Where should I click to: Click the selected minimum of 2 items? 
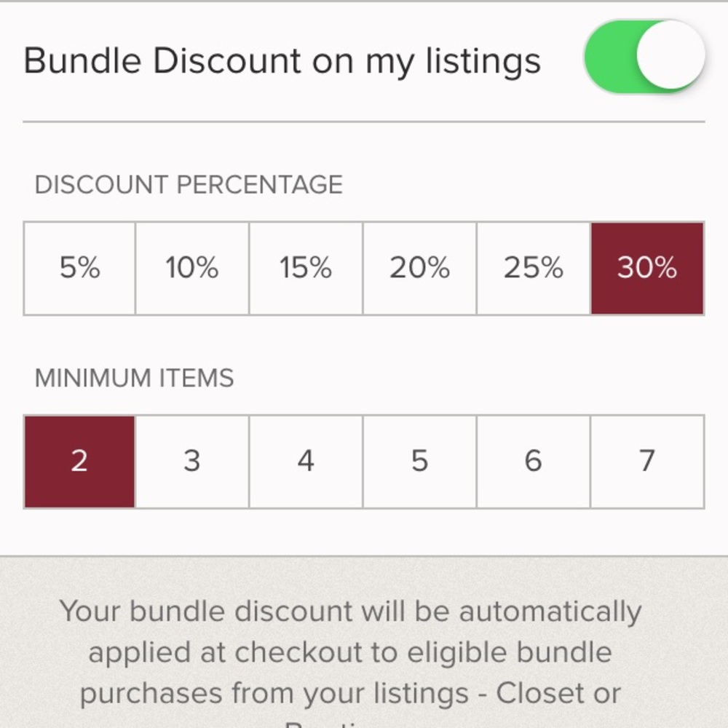[x=80, y=461]
